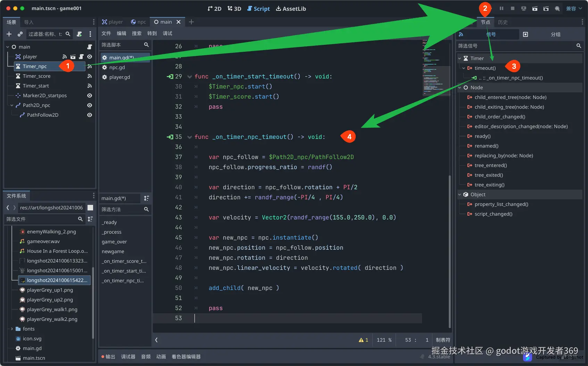The image size is (588, 366).
Task: Collapse the Node signals section
Action: [459, 88]
